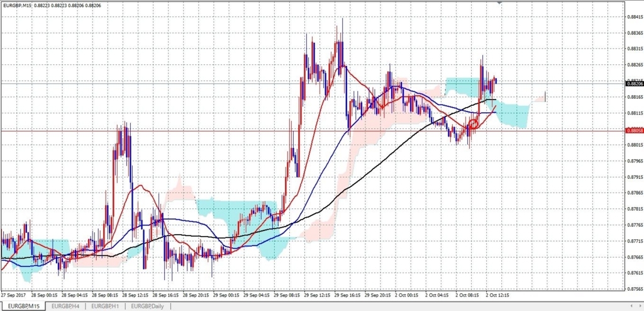Click the 0.87615 price scale value
Screen dimensions: 644x311
634,273
